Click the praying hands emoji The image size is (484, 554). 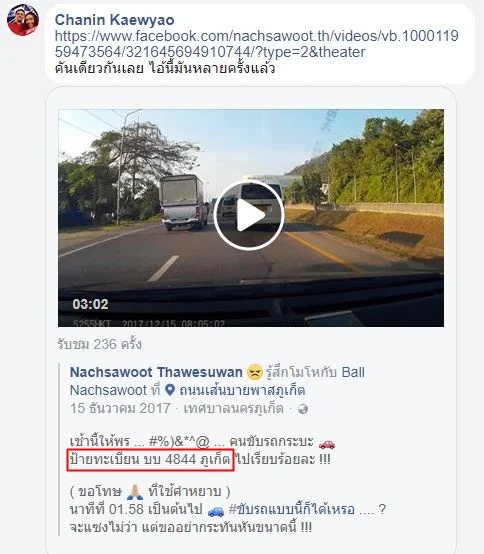135,491
